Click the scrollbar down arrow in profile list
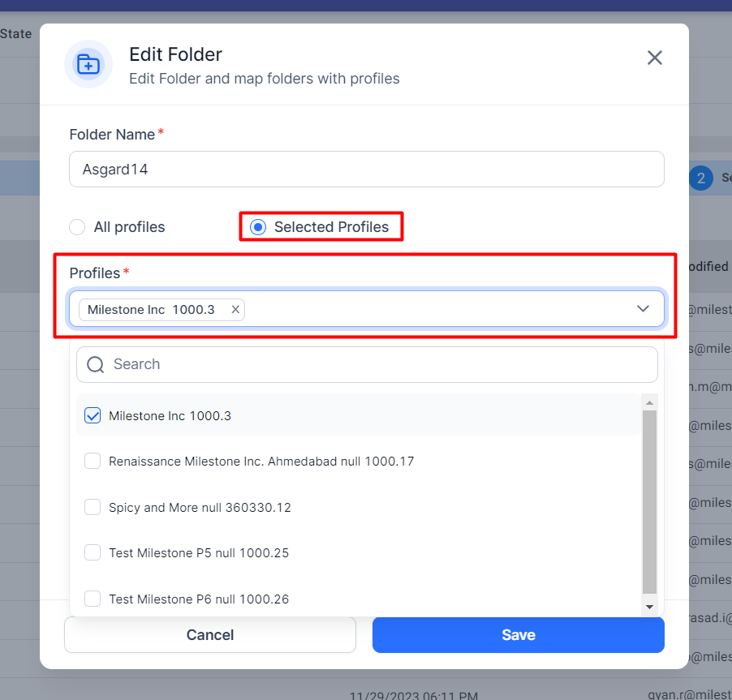Viewport: 732px width, 700px height. point(649,607)
